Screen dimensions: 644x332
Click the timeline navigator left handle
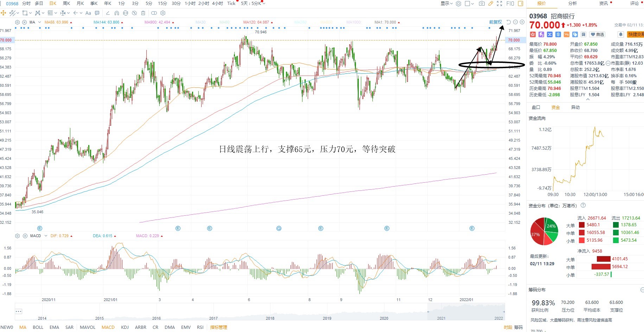428,312
